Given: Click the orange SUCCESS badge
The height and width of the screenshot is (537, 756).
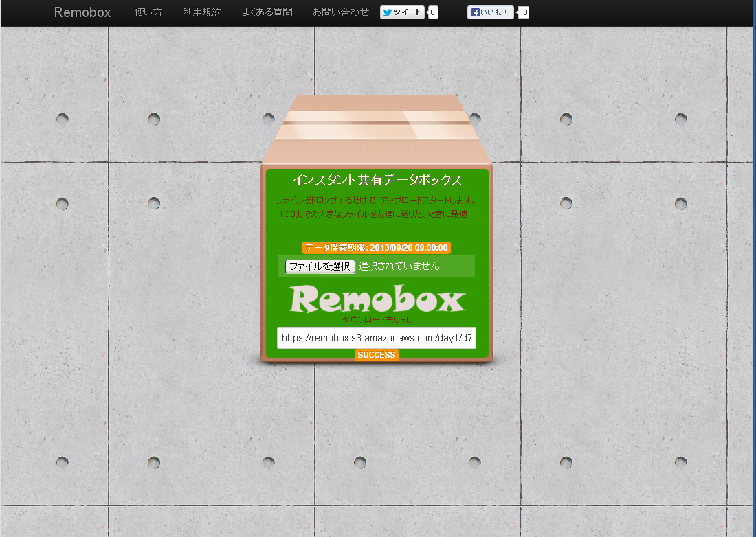Looking at the screenshot, I should coord(377,355).
